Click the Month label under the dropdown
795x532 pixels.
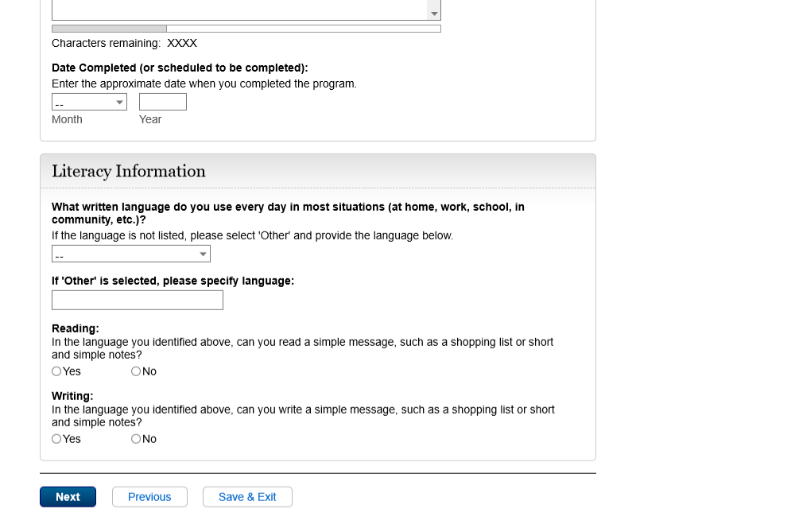pos(67,119)
